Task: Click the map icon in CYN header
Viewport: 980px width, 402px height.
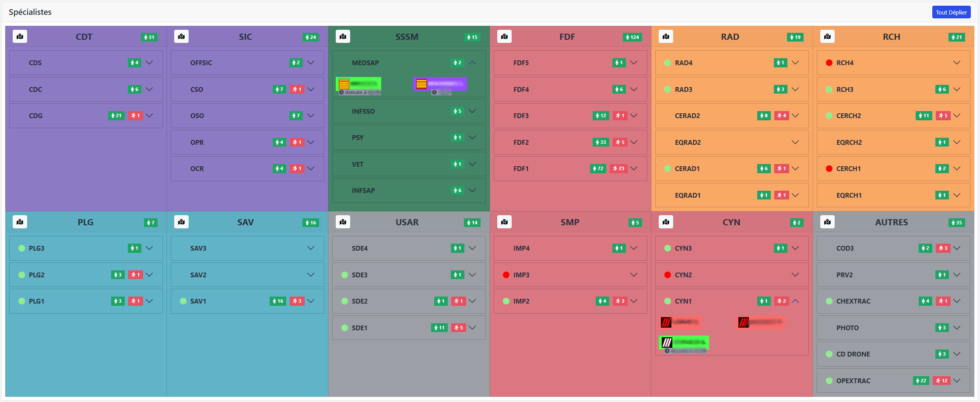Action: (666, 222)
